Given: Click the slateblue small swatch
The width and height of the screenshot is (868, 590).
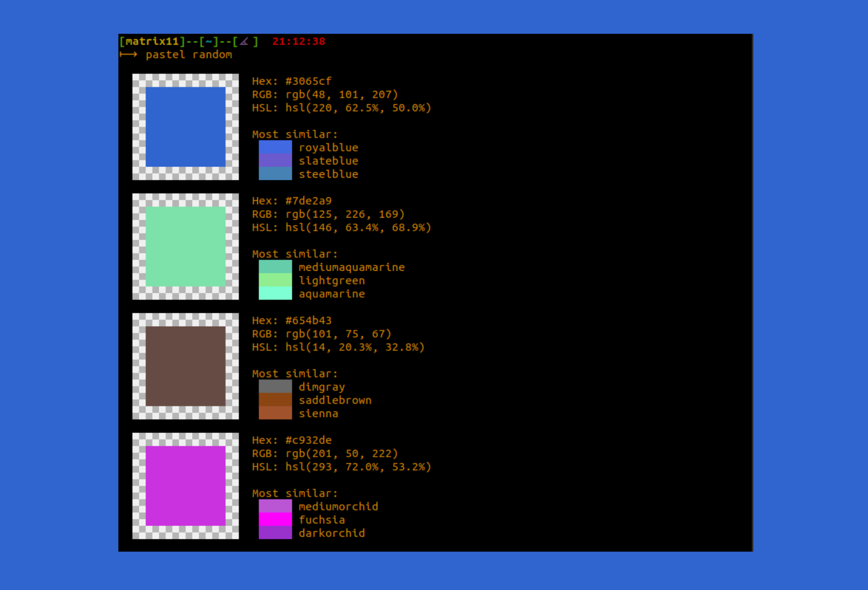Looking at the screenshot, I should (x=275, y=160).
